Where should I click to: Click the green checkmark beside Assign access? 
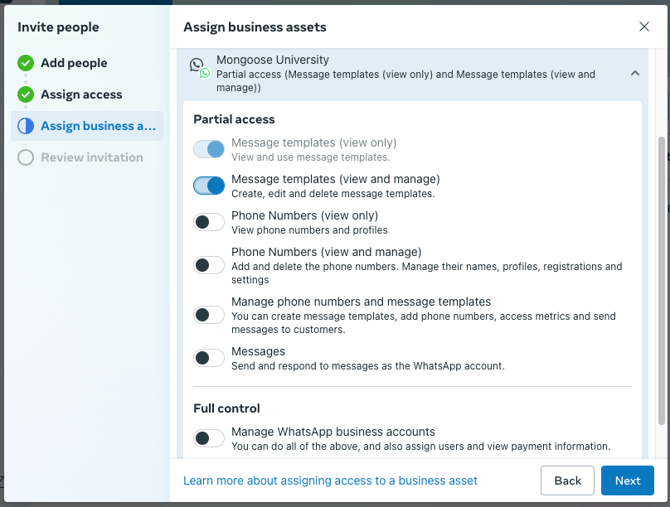26,95
